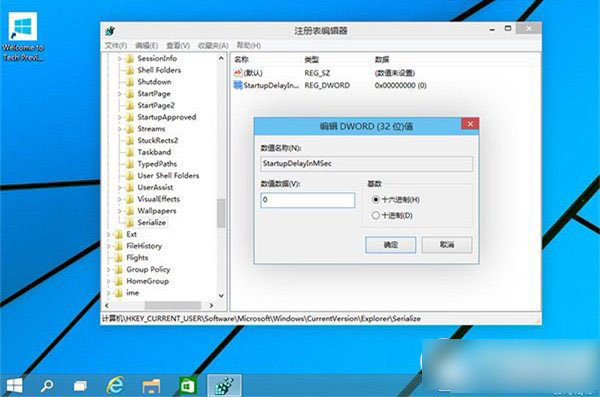Click the tree scroll down arrow
This screenshot has width=600, height=397.
221,296
